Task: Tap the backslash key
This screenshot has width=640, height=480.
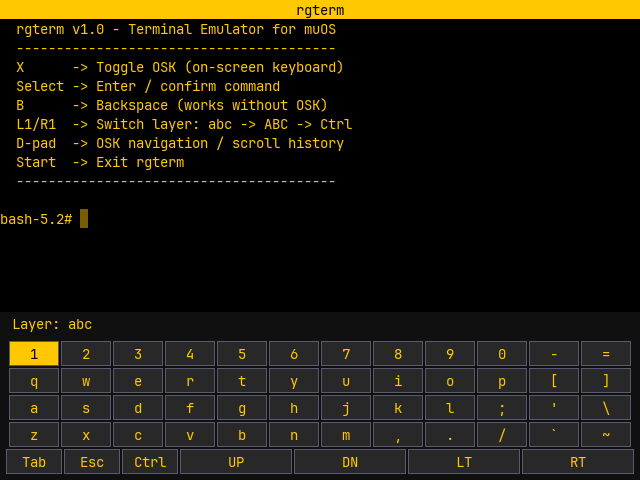Action: 606,408
